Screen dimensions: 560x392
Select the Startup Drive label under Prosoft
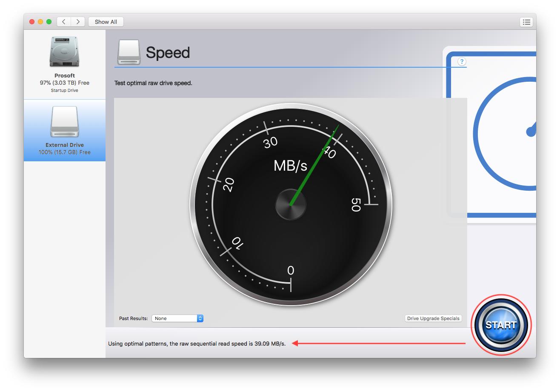coord(64,90)
